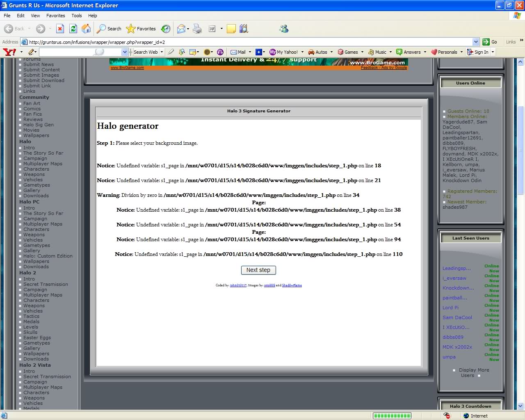Open Yahoo Music toolbar button
This screenshot has height=420, width=525.
click(377, 52)
